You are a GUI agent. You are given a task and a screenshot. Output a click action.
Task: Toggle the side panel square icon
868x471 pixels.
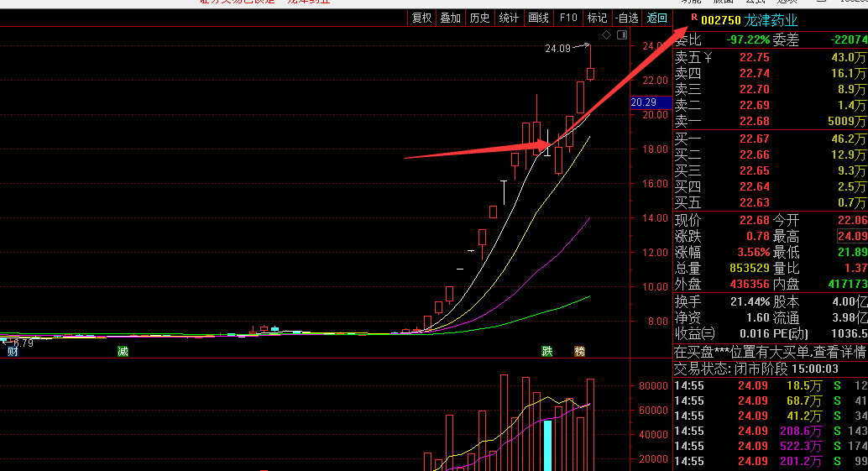point(621,35)
